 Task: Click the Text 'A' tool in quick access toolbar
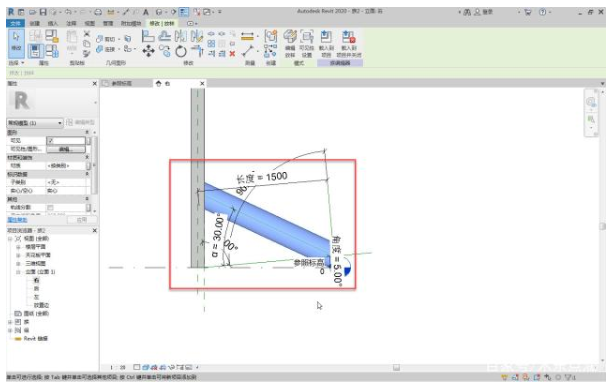146,12
